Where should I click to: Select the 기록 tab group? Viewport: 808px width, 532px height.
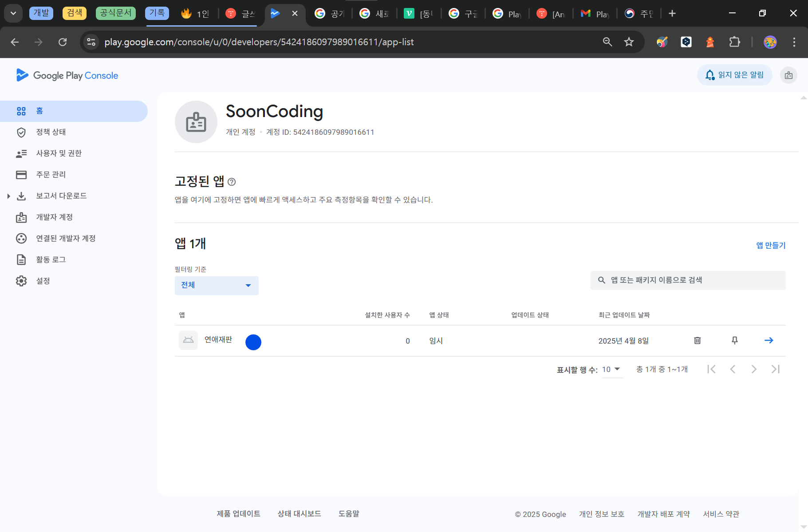157,13
